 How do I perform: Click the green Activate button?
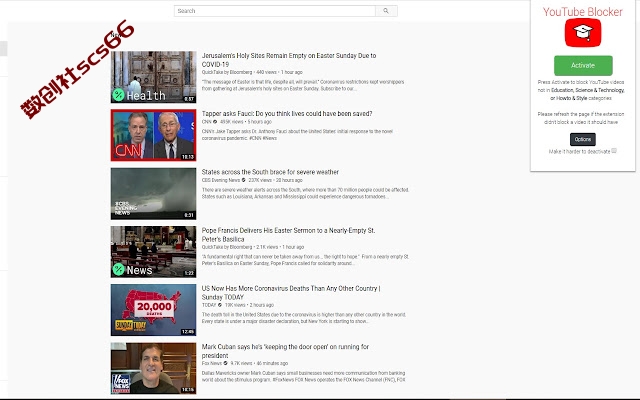pyautogui.click(x=583, y=65)
